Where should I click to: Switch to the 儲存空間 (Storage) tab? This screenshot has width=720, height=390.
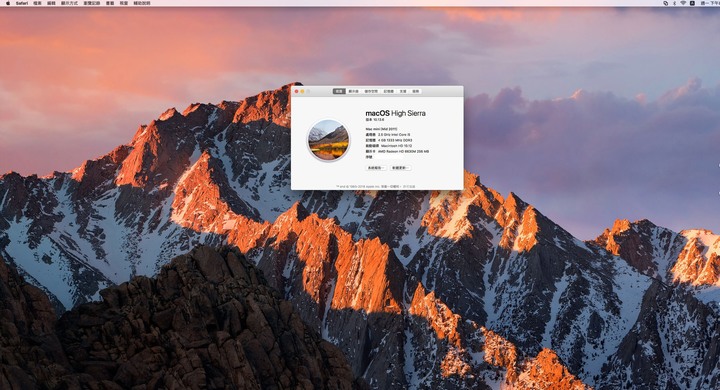371,91
